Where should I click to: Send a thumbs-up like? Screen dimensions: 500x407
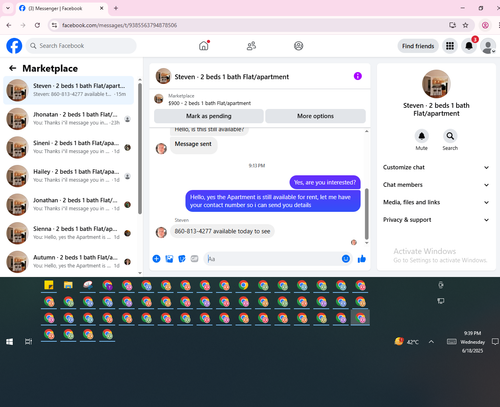pyautogui.click(x=362, y=259)
